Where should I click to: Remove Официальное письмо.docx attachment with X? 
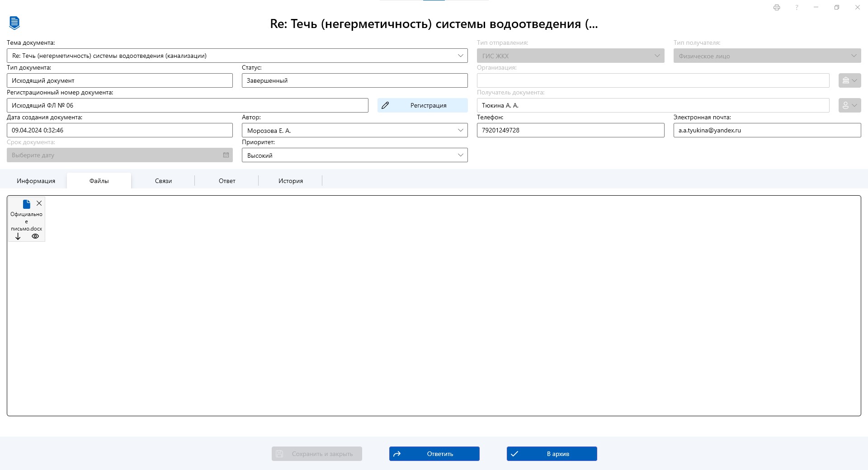click(x=39, y=203)
